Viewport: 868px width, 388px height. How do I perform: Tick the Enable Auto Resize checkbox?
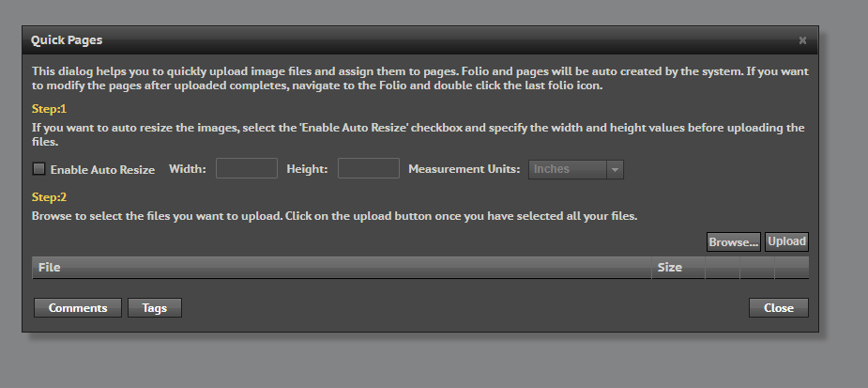pos(38,169)
